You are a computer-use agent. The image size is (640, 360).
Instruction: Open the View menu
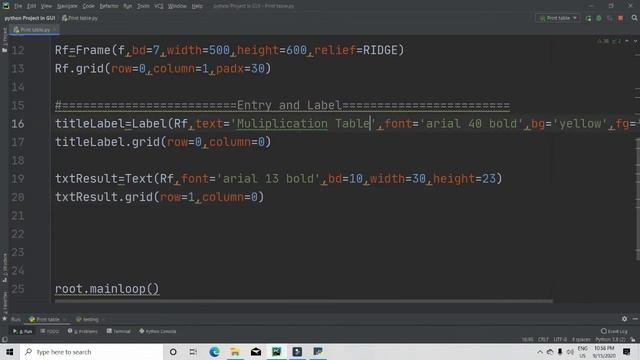[x=46, y=6]
